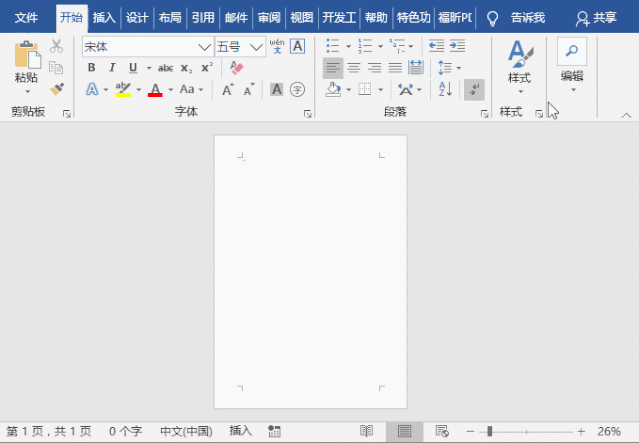Expand the 粘贴 paste options arrow
This screenshot has width=639, height=443.
(27, 93)
